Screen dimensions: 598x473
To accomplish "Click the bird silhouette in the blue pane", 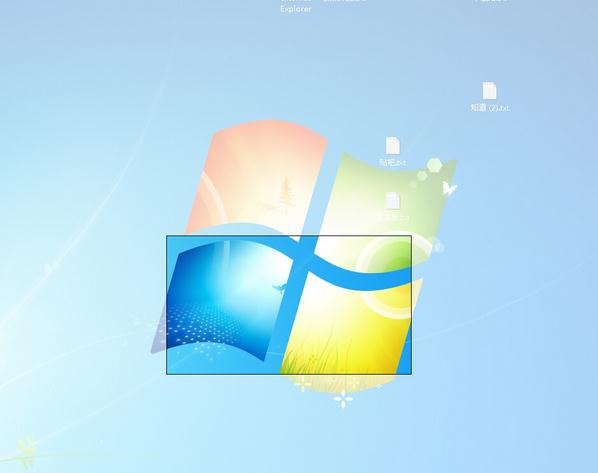I will pos(278,288).
